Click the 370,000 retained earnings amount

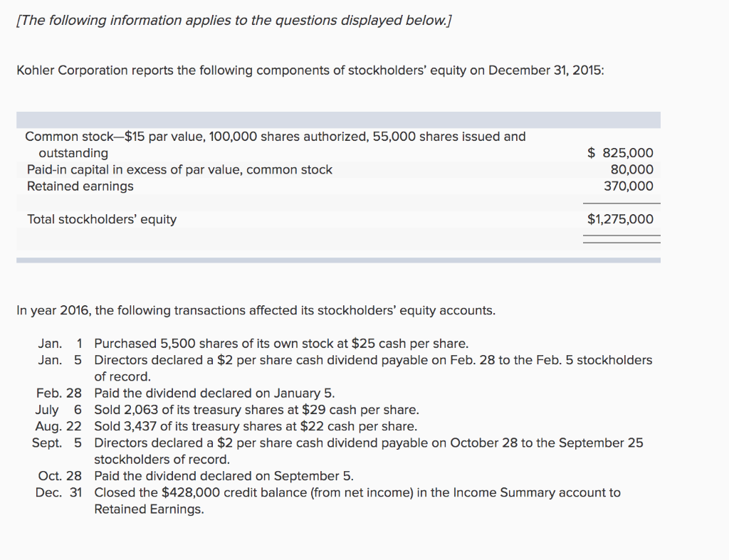629,186
